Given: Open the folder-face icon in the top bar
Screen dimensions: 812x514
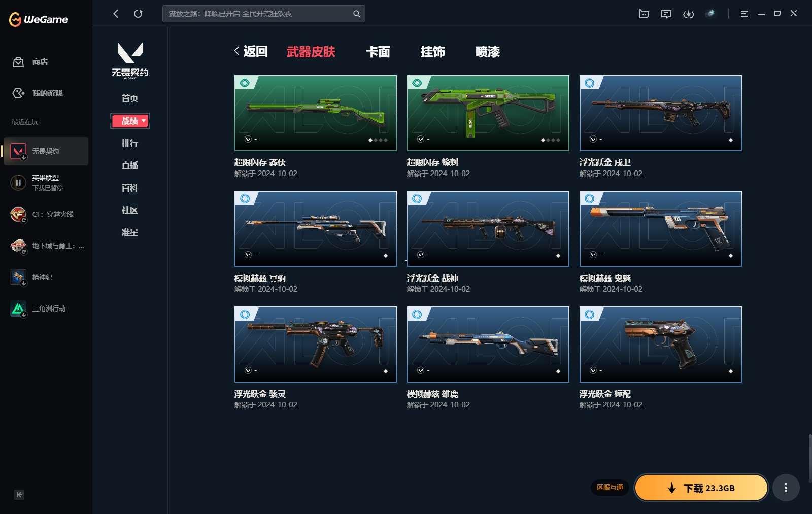Looking at the screenshot, I should (644, 14).
